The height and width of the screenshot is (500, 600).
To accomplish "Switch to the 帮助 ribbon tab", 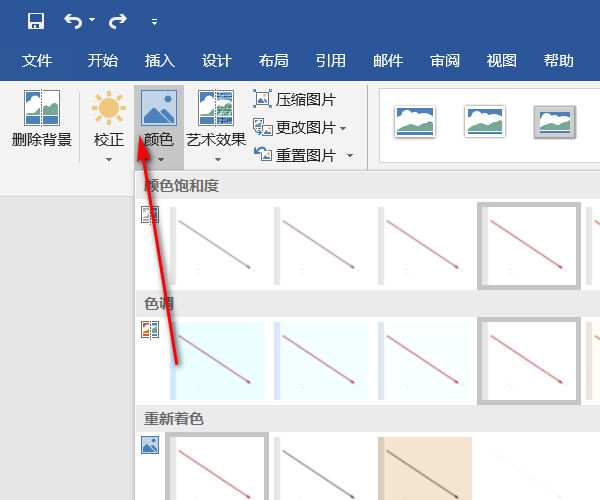I will tap(559, 60).
